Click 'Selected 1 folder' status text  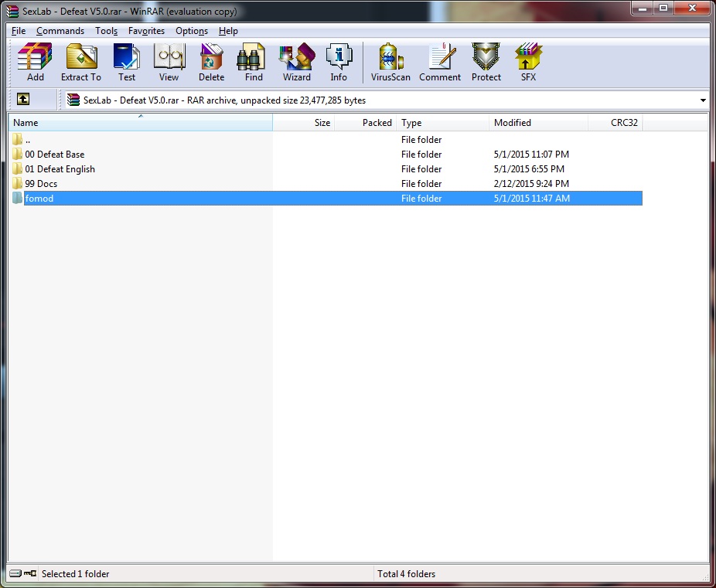tap(75, 573)
